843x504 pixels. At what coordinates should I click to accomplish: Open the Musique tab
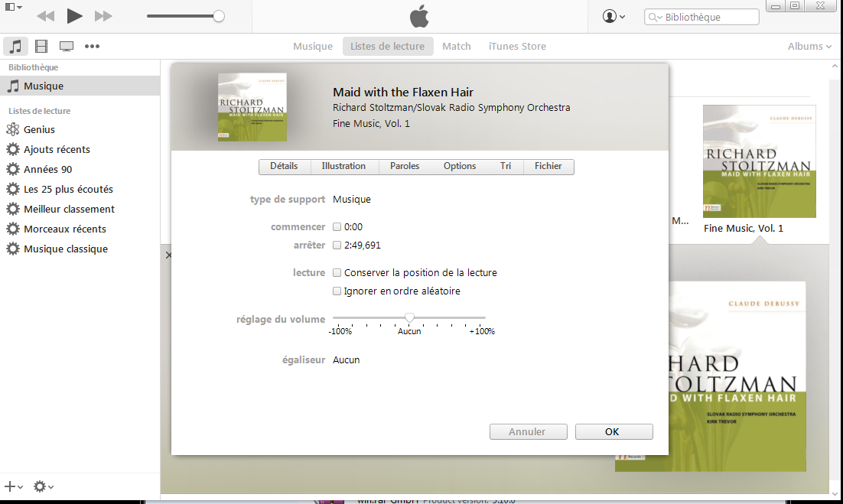click(313, 46)
